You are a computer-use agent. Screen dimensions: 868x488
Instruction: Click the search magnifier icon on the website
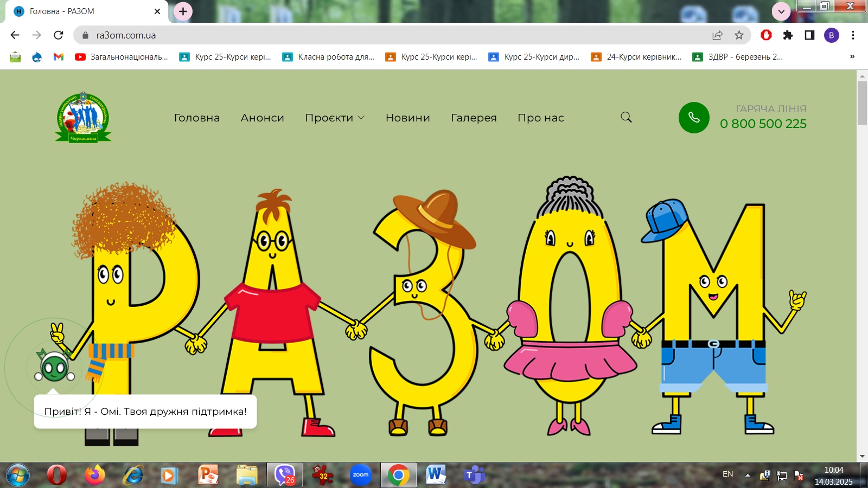626,117
